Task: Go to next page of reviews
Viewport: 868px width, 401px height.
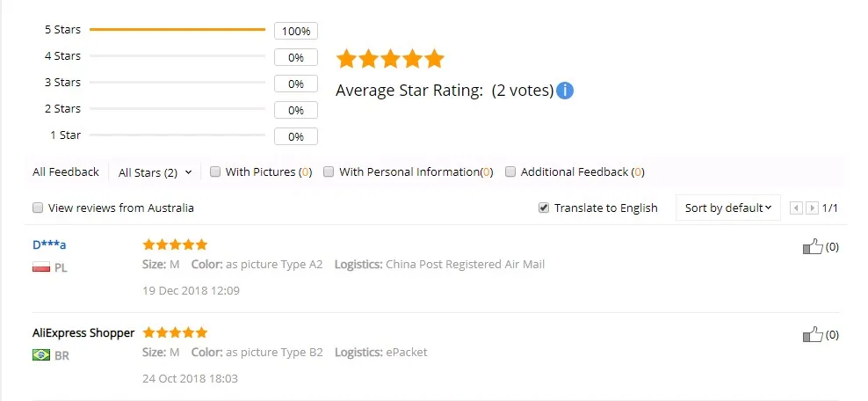Action: (x=812, y=208)
